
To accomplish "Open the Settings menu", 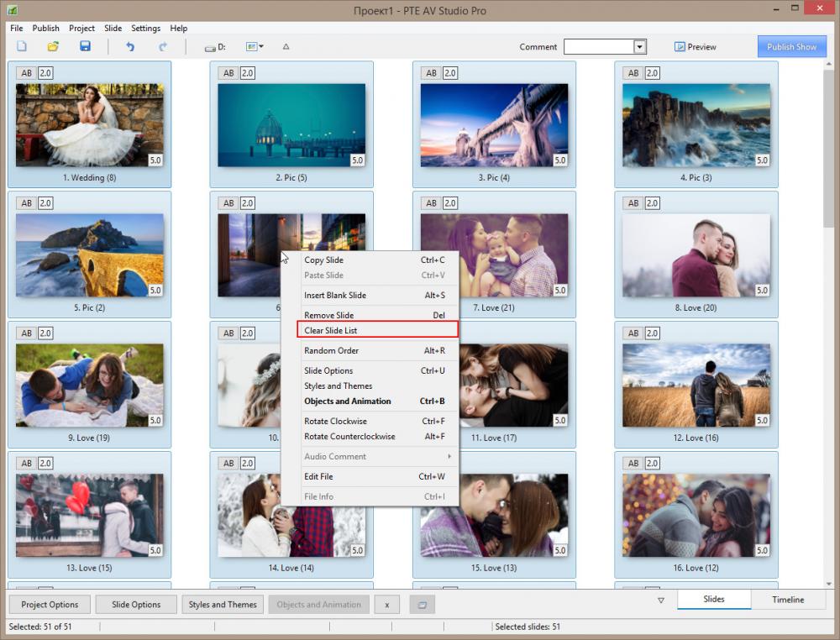I will pos(145,28).
